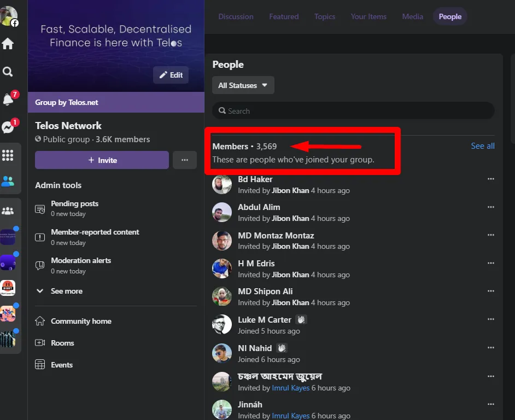Click the See all members link
This screenshot has width=515, height=420.
click(x=483, y=146)
